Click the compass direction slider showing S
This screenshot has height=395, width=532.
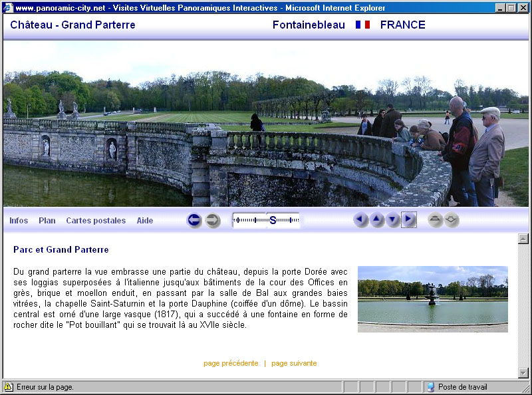pyautogui.click(x=267, y=221)
